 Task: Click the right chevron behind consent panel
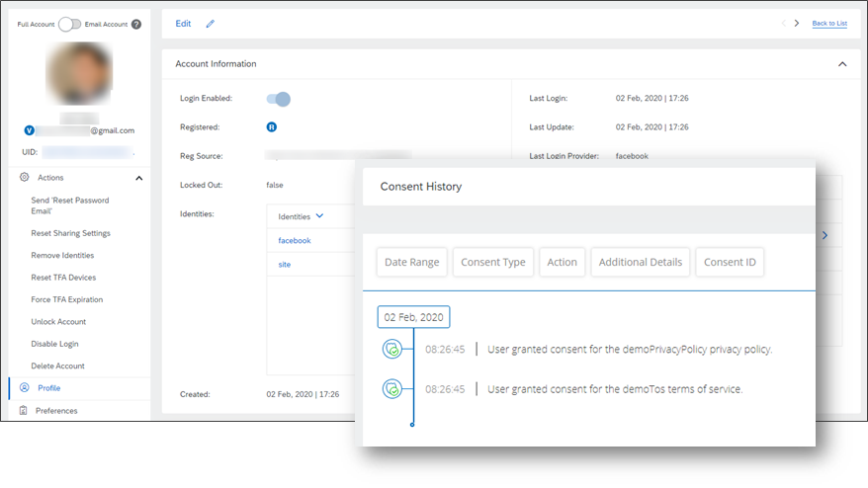tap(825, 235)
